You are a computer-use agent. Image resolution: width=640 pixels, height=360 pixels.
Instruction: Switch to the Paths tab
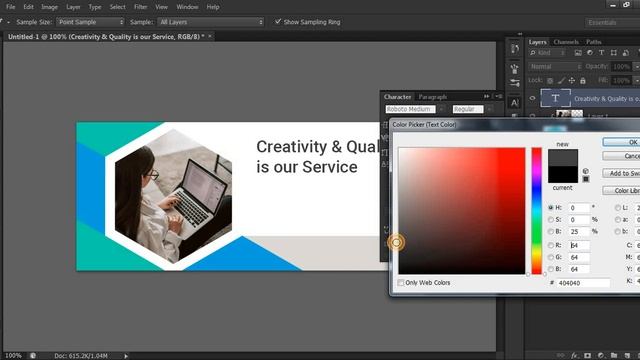coord(593,42)
